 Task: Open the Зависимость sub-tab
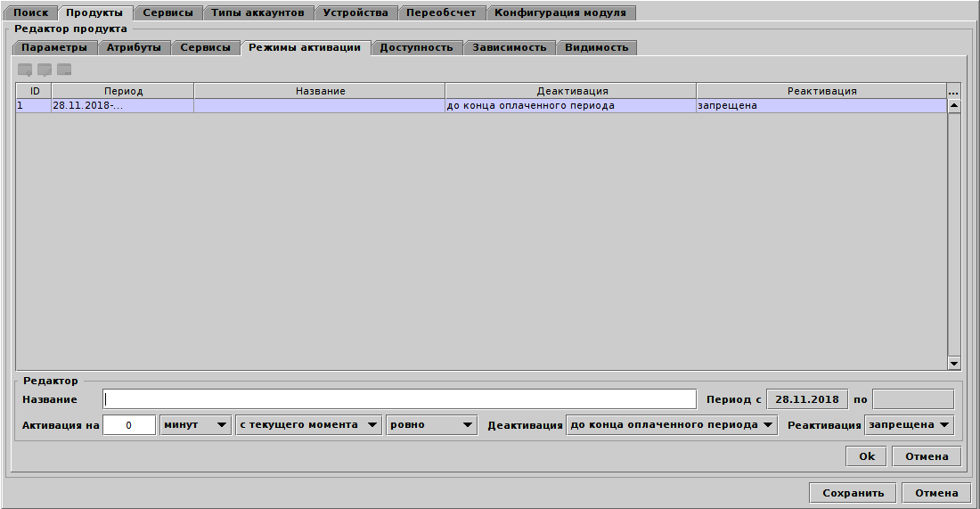pyautogui.click(x=510, y=47)
